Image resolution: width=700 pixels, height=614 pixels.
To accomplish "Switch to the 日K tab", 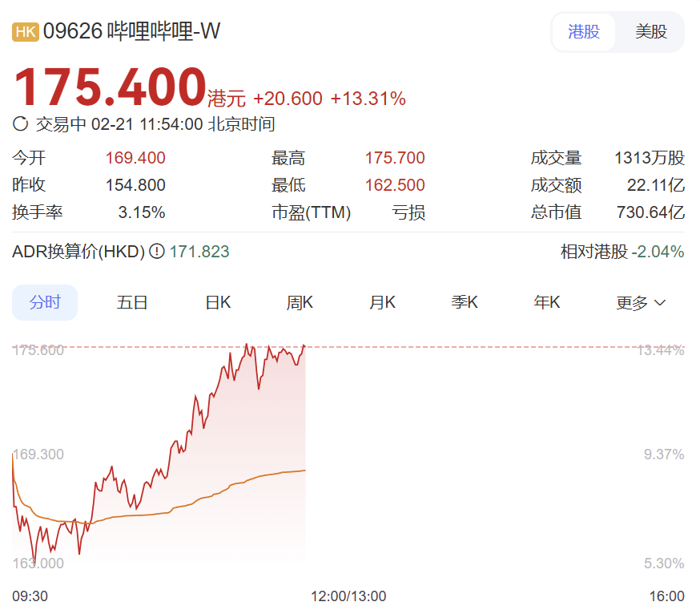I will click(218, 302).
